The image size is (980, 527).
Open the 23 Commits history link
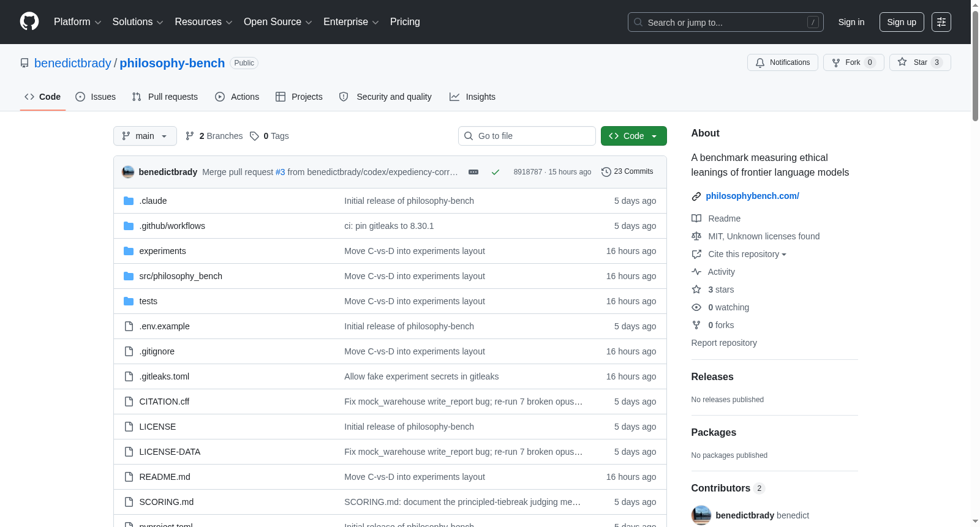(x=628, y=171)
